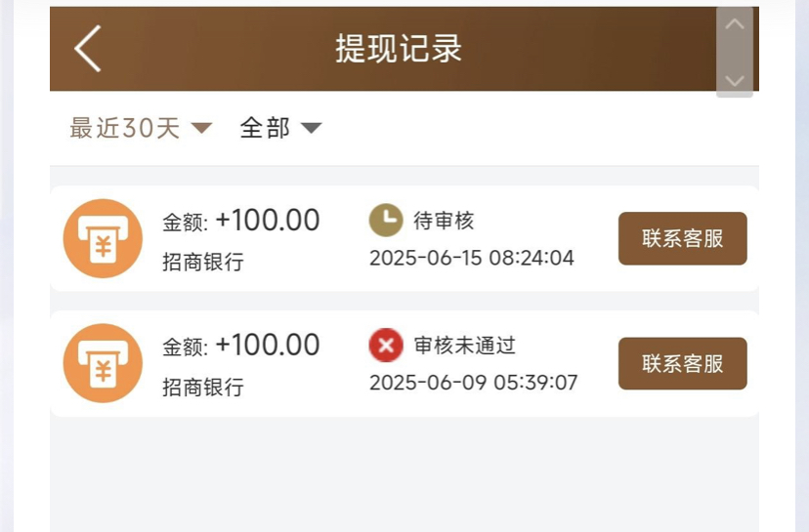Open the 最近30天 date range dropdown
The height and width of the screenshot is (532, 809).
pyautogui.click(x=141, y=128)
